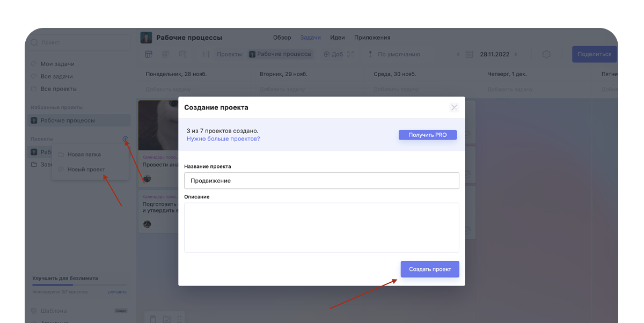This screenshot has width=644, height=323.
Task: Go to next week with right arrow
Action: [516, 54]
